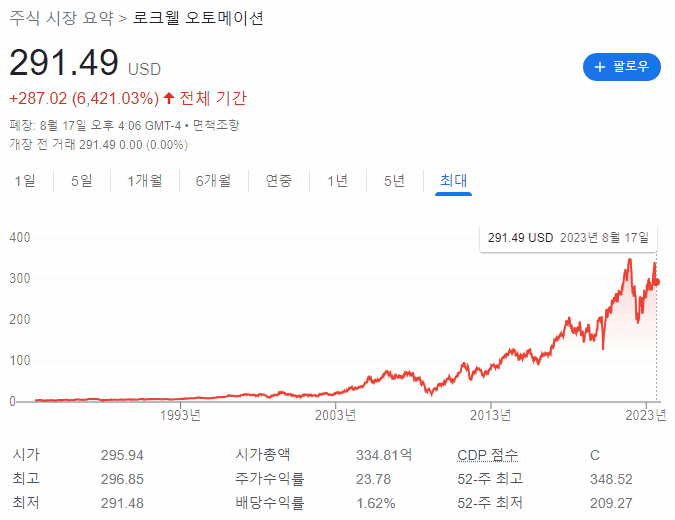Viewport: 675px width, 520px height.
Task: Click the 52-주 최고 value 348.52
Action: pyautogui.click(x=611, y=479)
